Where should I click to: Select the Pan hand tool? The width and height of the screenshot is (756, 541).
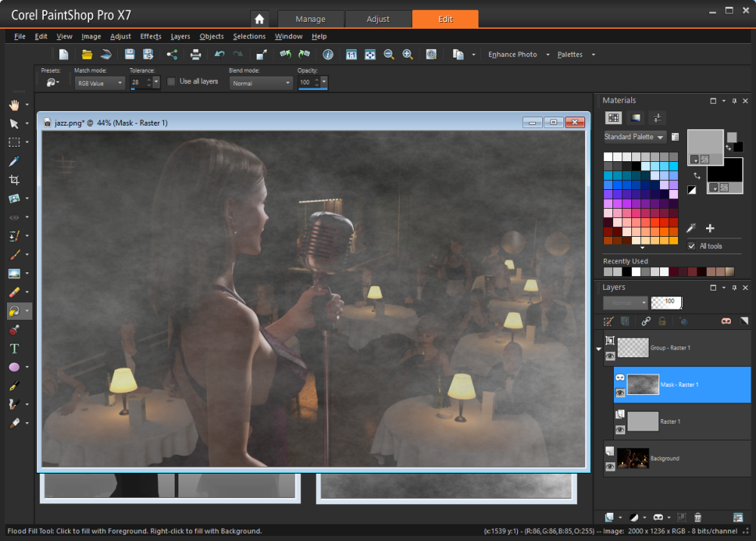click(x=14, y=104)
